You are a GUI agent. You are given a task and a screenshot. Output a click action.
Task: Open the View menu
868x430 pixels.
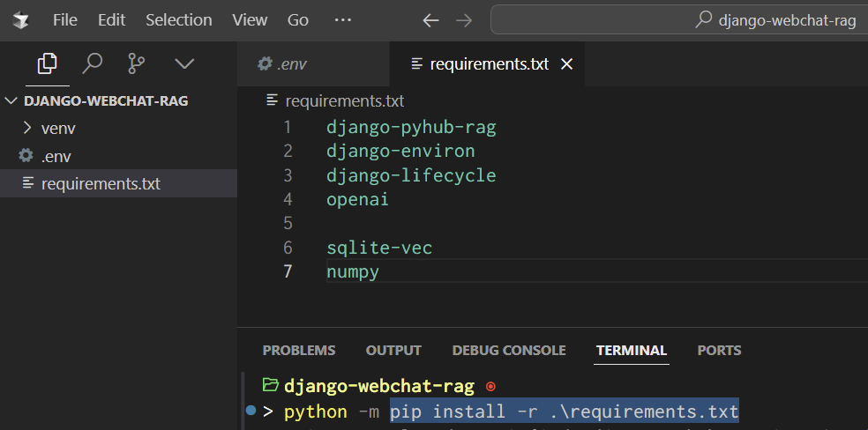click(250, 20)
